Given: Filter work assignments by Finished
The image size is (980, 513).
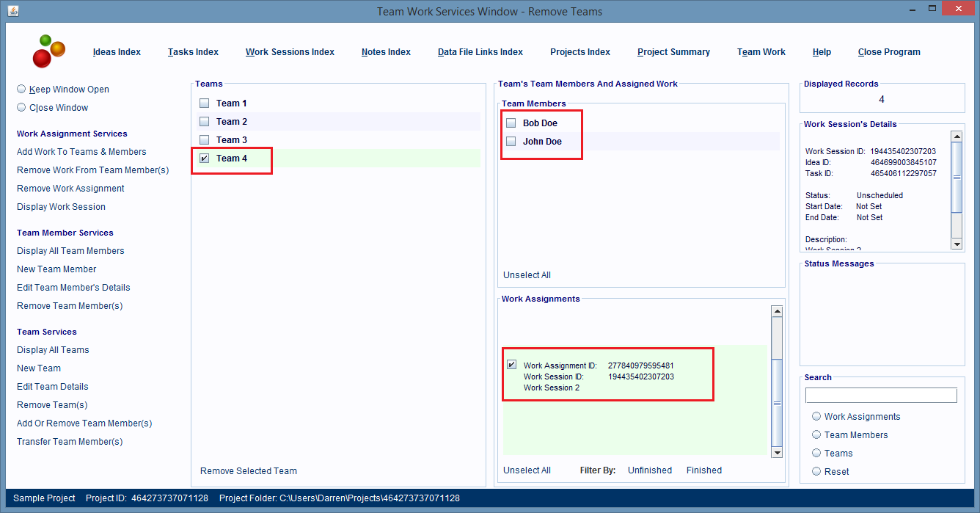Looking at the screenshot, I should coord(704,470).
